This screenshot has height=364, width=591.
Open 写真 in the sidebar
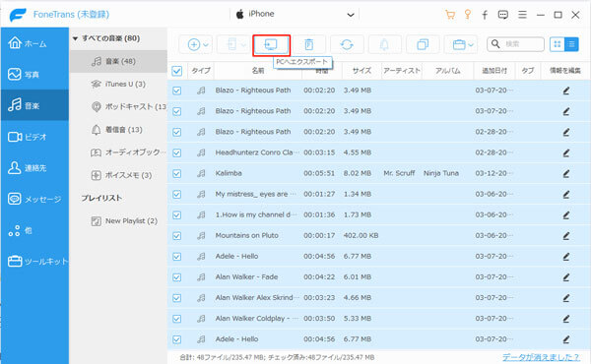coord(34,74)
